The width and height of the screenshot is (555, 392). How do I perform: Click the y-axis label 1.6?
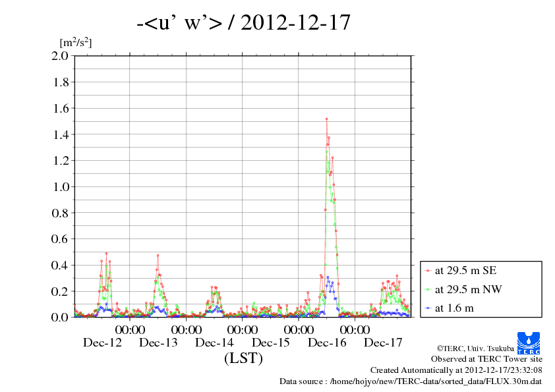pyautogui.click(x=60, y=108)
